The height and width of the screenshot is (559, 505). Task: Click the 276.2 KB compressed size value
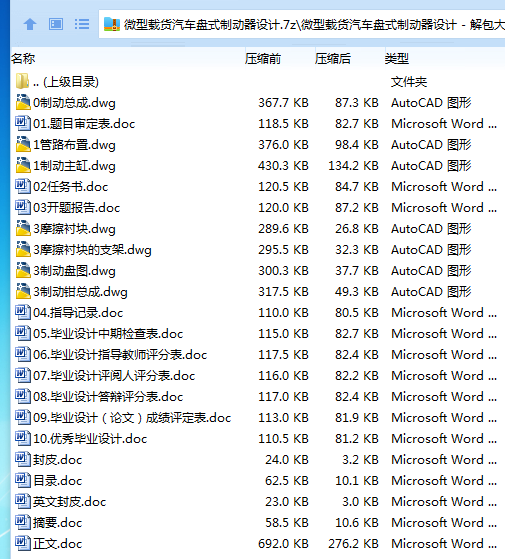pyautogui.click(x=353, y=544)
